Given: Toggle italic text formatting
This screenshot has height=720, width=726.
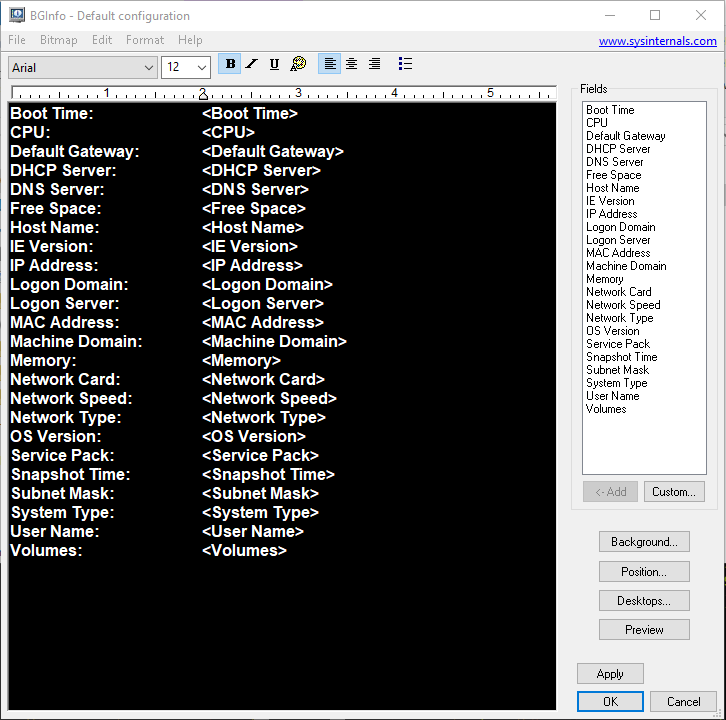Looking at the screenshot, I should (x=252, y=64).
